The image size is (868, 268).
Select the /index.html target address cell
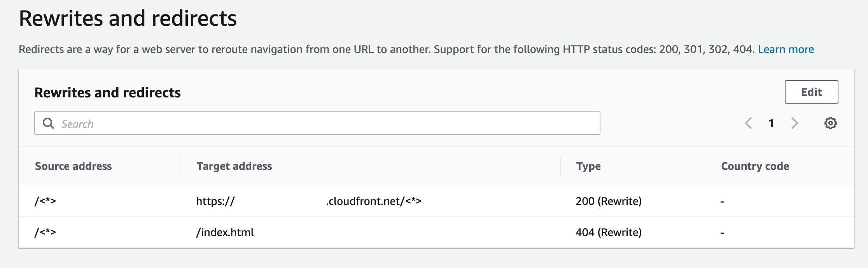[x=224, y=232]
